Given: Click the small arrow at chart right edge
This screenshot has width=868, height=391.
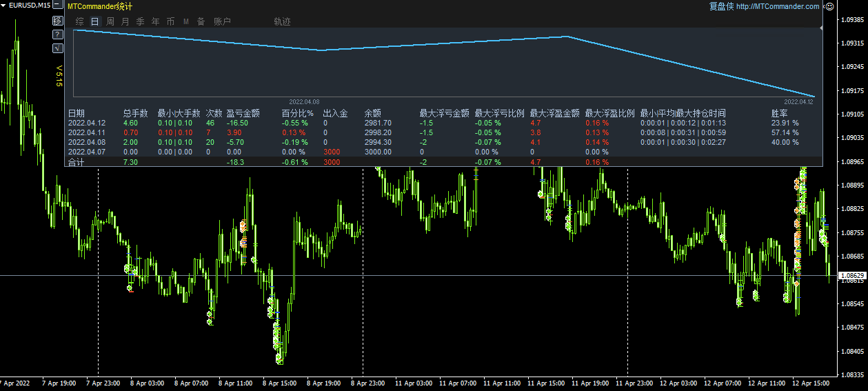Looking at the screenshot, I should click(821, 28).
